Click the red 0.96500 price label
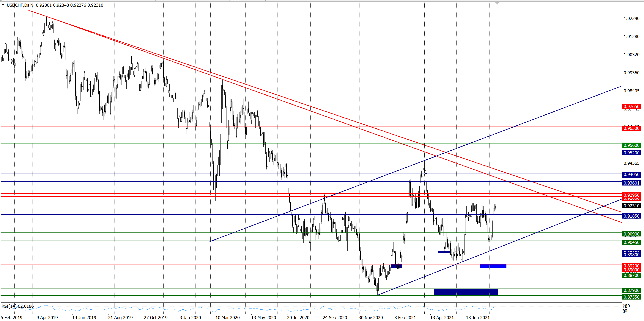 pos(631,128)
